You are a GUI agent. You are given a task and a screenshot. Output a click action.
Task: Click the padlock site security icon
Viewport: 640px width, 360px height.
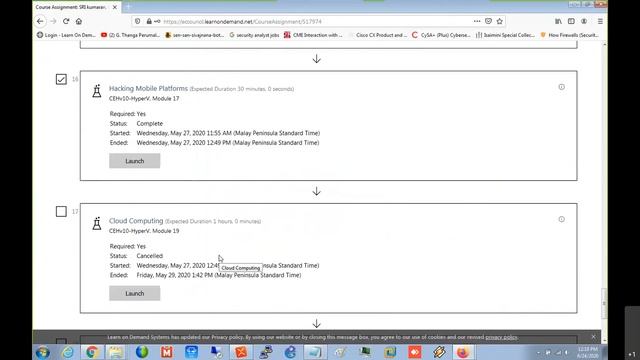(149, 21)
